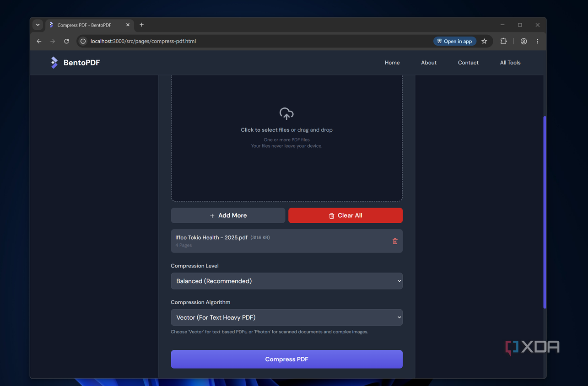
Task: Delete Iffco Tokio Health file with trash icon
Action: pos(395,241)
